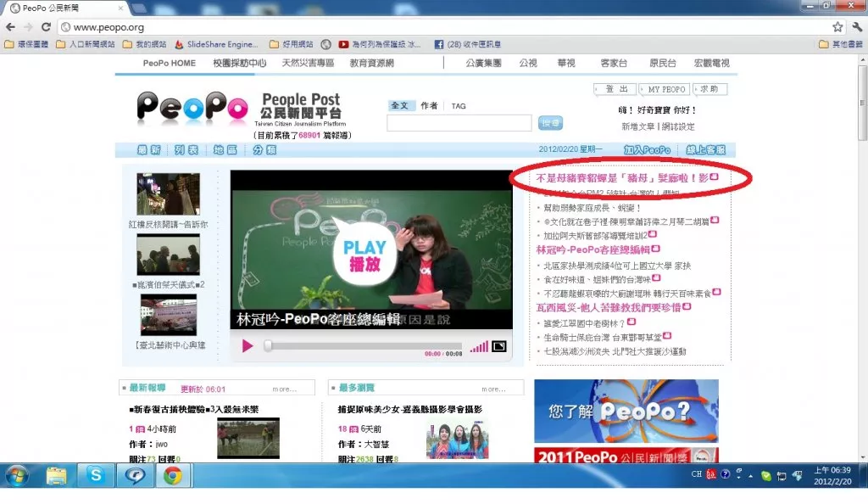The image size is (868, 504).
Task: Open 客家台 link in top nav
Action: point(614,63)
